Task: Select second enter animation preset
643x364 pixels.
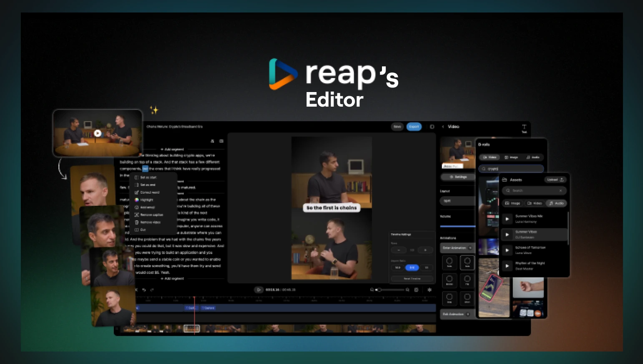Action: [x=467, y=262]
